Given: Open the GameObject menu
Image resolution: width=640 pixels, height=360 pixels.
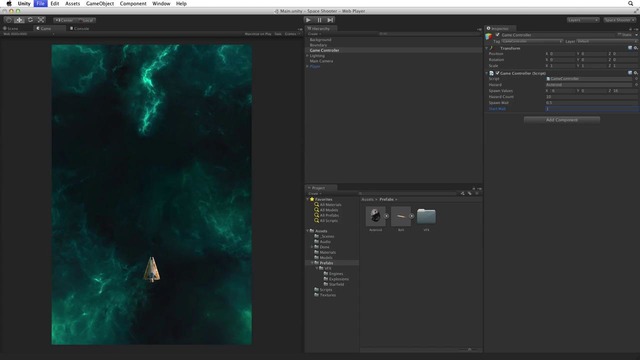Looking at the screenshot, I should point(100,3).
